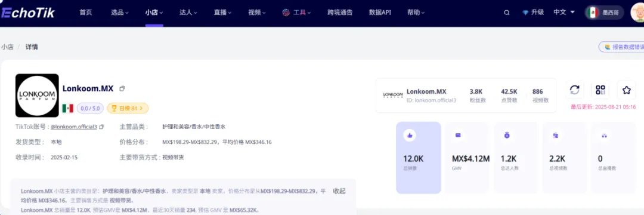644x215 pixels.
Task: Open the 达人 navigation menu
Action: point(188,13)
